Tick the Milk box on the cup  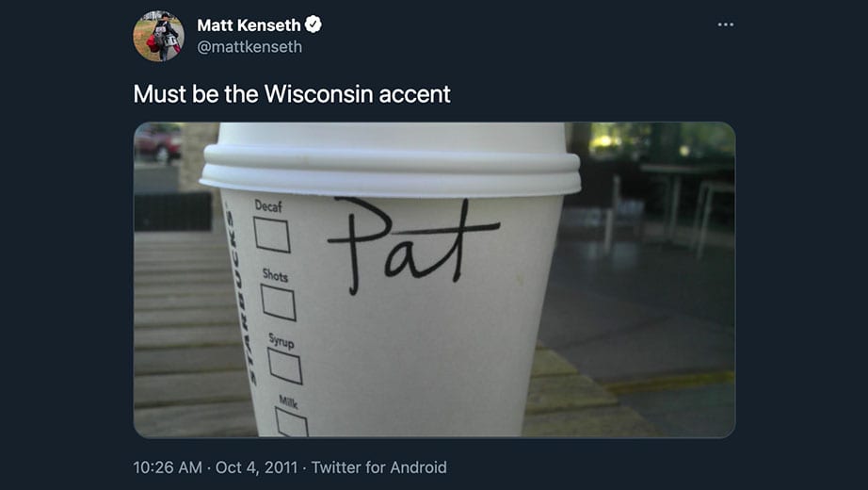(292, 422)
